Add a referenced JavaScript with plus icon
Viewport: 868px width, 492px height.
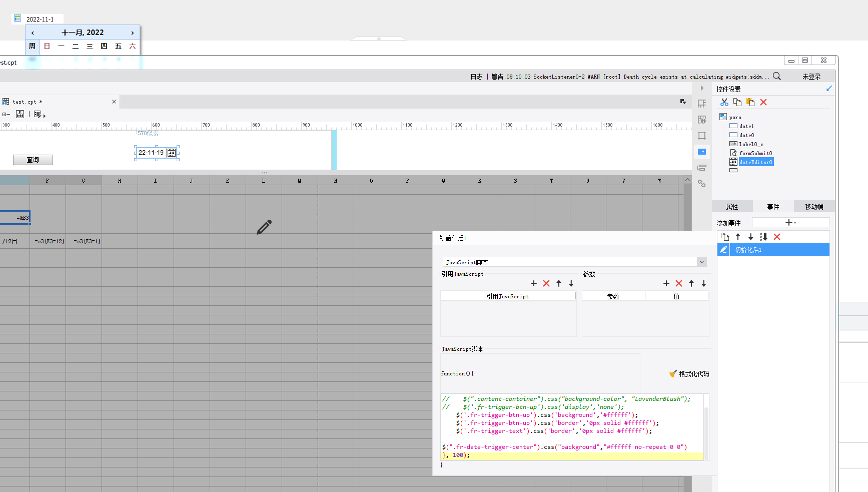pos(534,283)
